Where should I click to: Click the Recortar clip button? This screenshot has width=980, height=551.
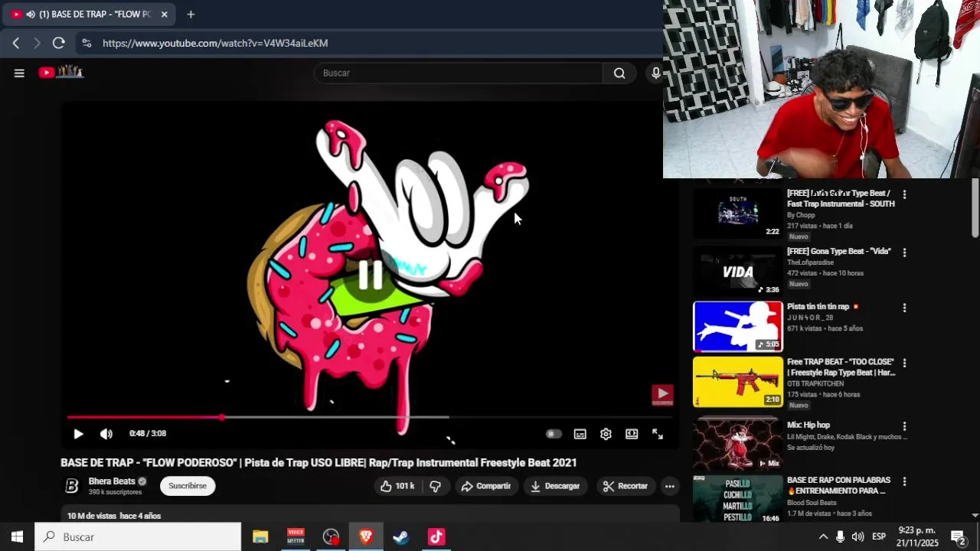click(x=626, y=486)
